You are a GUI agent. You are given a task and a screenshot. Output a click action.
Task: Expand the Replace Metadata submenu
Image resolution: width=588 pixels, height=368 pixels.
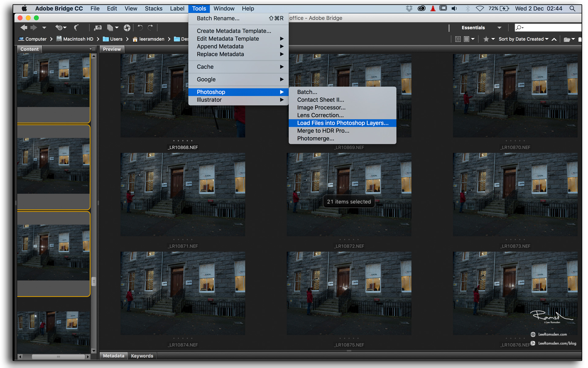tap(238, 54)
